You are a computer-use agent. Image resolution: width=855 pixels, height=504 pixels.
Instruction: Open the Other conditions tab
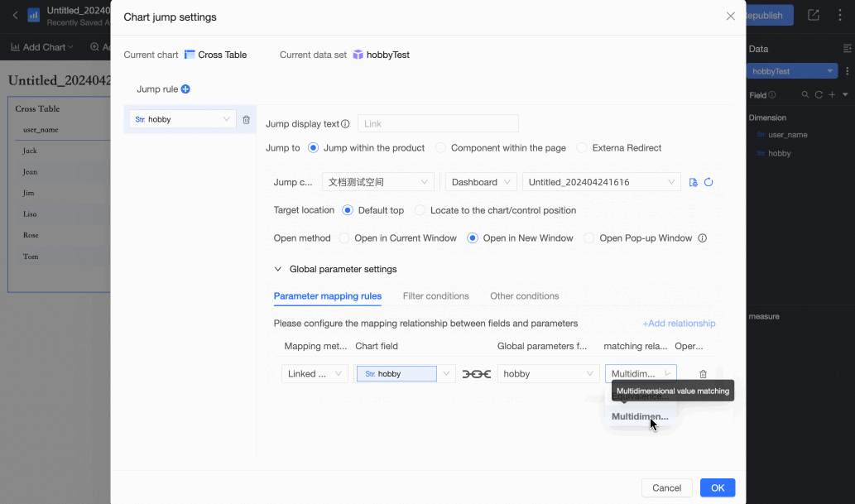524,296
